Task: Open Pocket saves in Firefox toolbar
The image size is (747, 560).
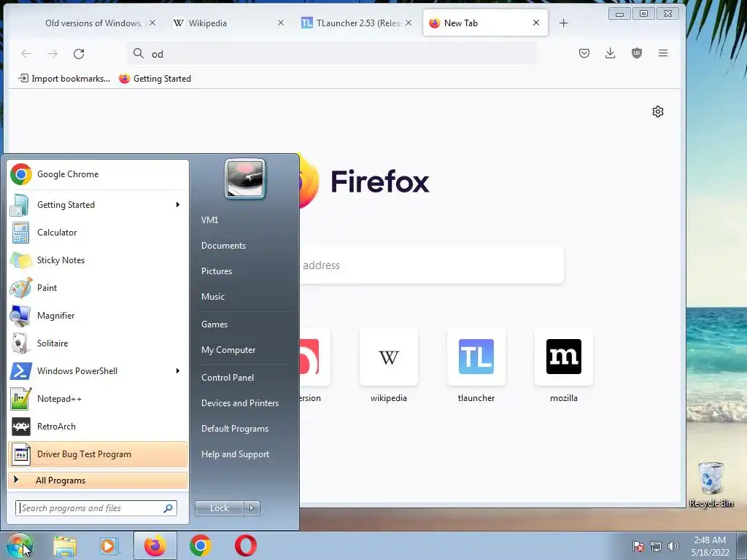Action: coord(584,53)
